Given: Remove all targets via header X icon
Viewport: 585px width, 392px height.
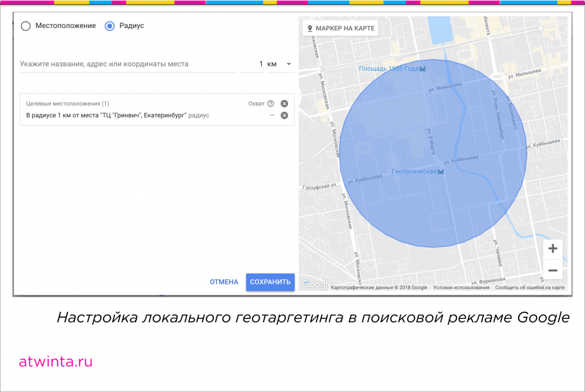Looking at the screenshot, I should pos(284,104).
